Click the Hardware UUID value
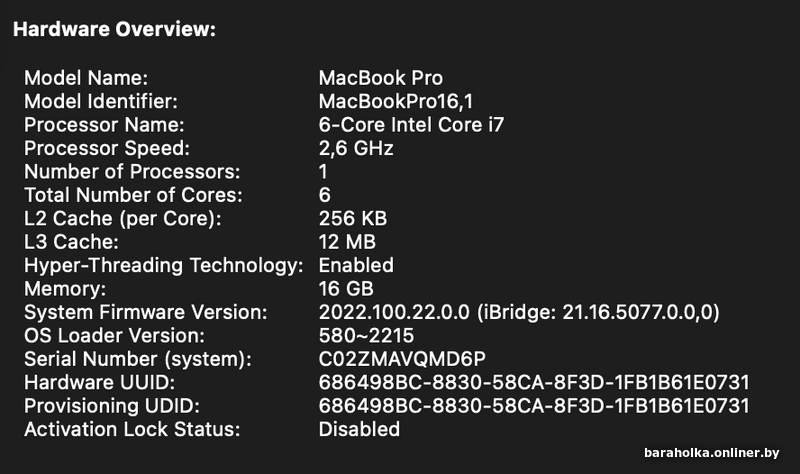This screenshot has width=800, height=474. point(534,382)
